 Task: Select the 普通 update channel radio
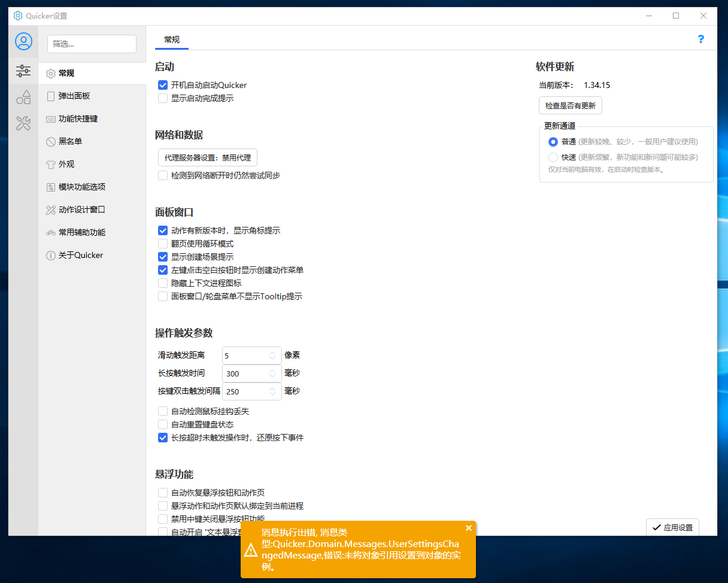click(x=553, y=142)
